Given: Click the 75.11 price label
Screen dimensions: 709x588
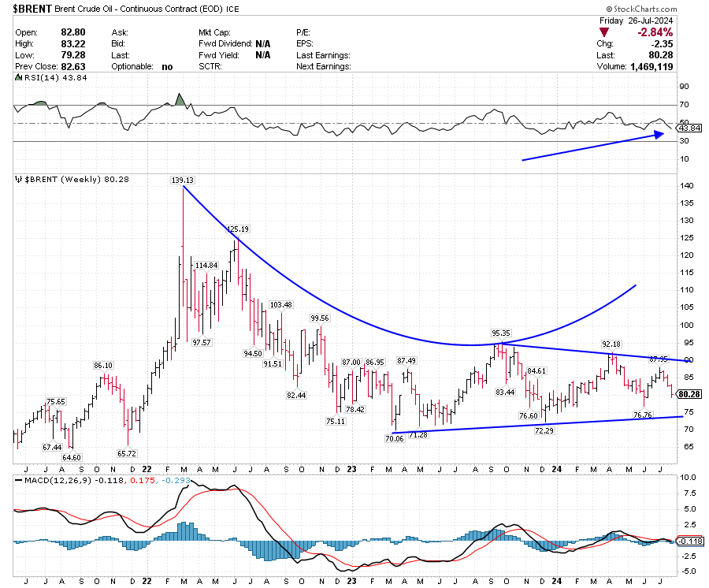Looking at the screenshot, I should pyautogui.click(x=336, y=422).
